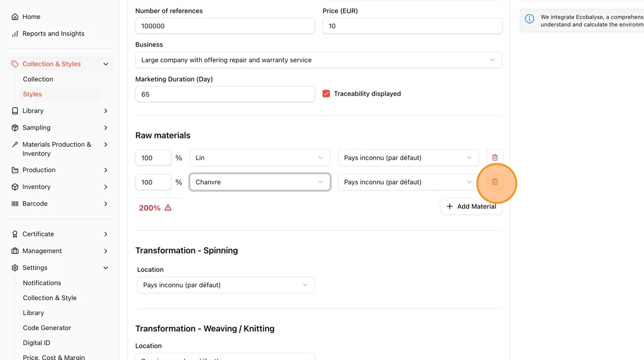Viewport: 644px width, 360px height.
Task: Click the Add Material button
Action: coord(471,206)
